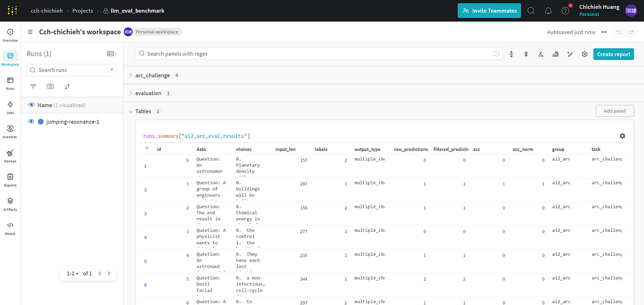The width and height of the screenshot is (644, 305).
Task: Click the sort runs icon
Action: 67,86
